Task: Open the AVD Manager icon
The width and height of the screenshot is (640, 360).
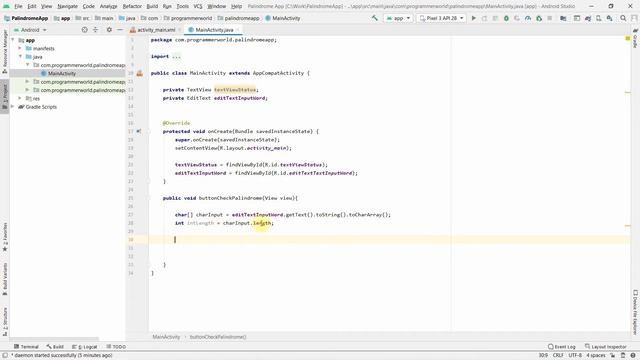Action: click(x=598, y=18)
